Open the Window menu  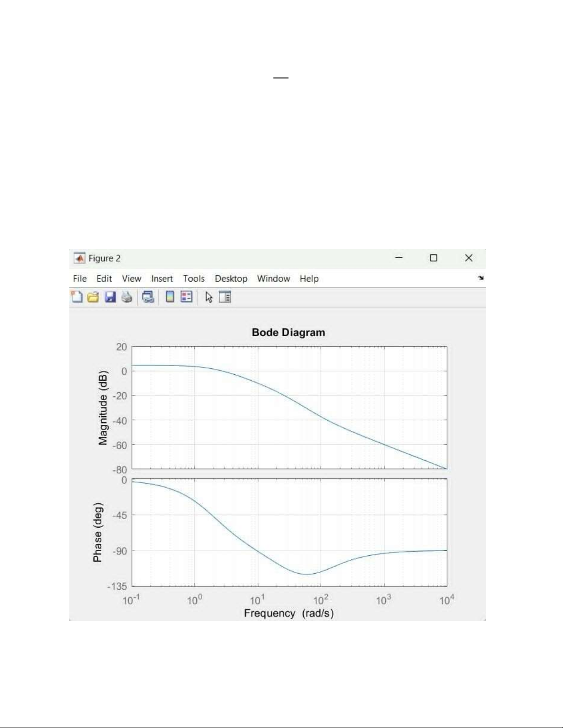click(273, 279)
